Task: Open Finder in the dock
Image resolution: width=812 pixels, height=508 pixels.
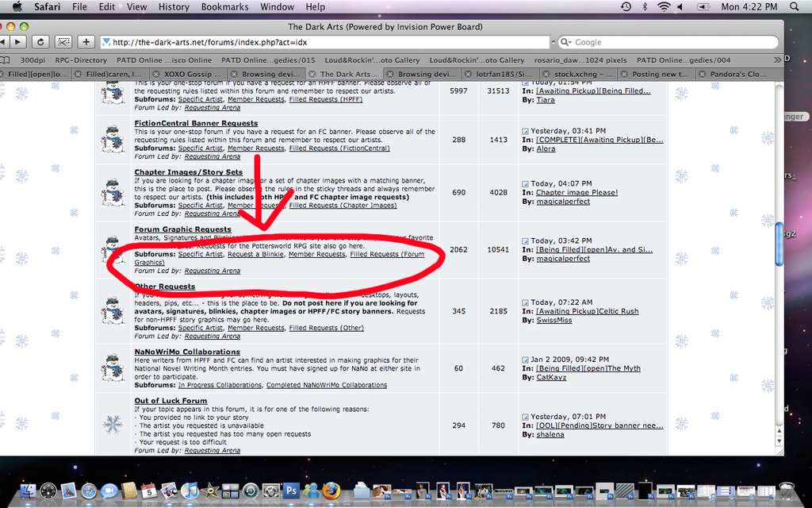Action: 28,491
